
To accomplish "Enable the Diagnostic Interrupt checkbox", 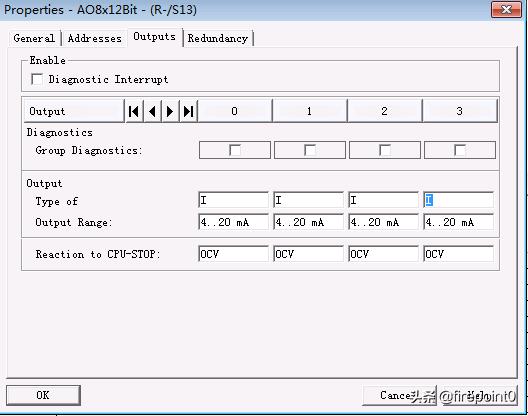I will point(37,79).
